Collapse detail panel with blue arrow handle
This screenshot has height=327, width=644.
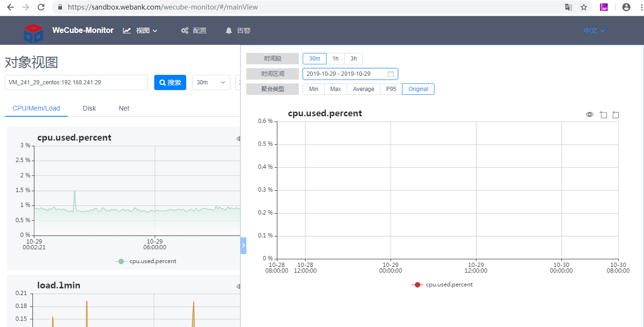[243, 245]
